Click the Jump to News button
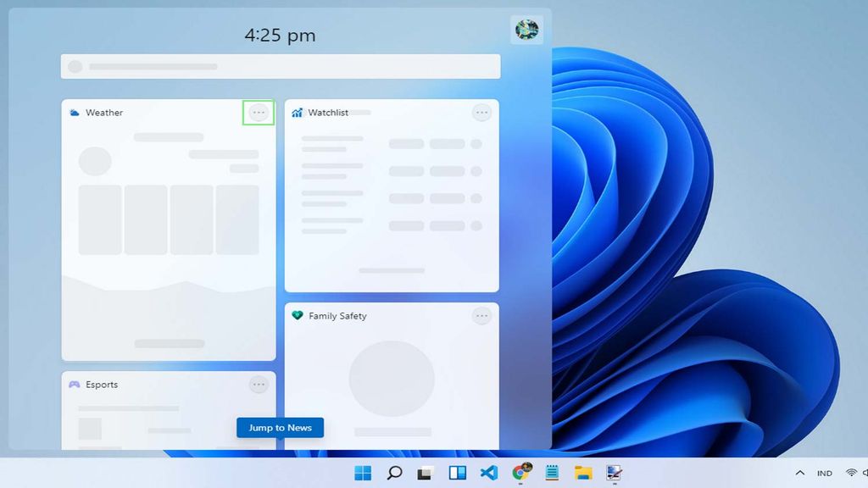 click(x=280, y=427)
